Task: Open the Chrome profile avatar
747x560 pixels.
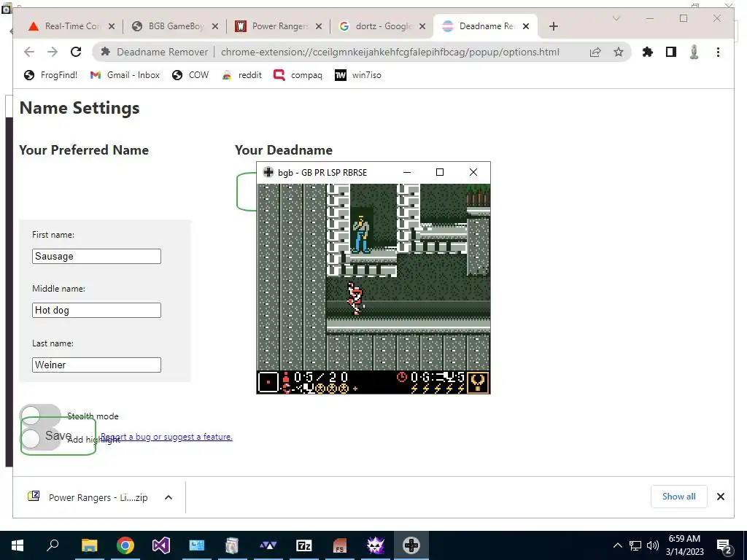Action: coord(694,52)
